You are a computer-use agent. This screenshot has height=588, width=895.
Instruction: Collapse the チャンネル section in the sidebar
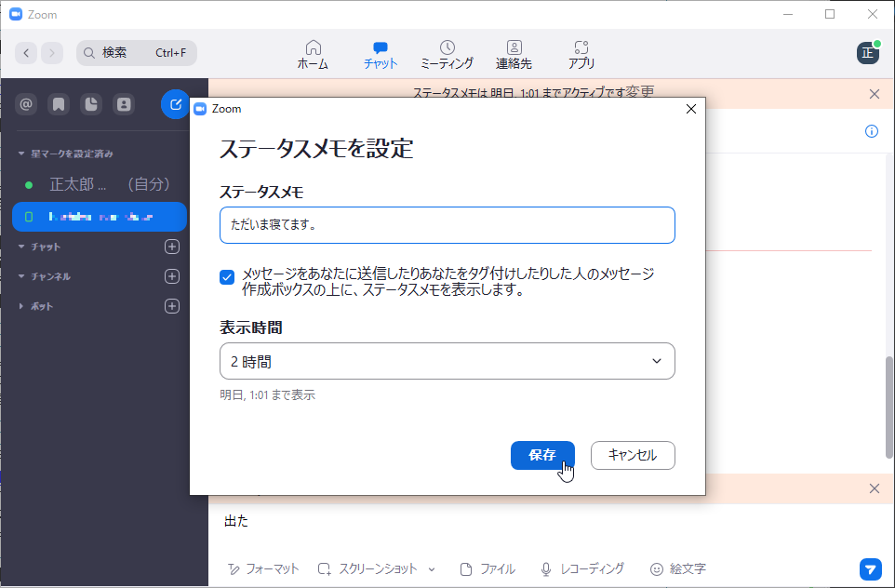20,275
